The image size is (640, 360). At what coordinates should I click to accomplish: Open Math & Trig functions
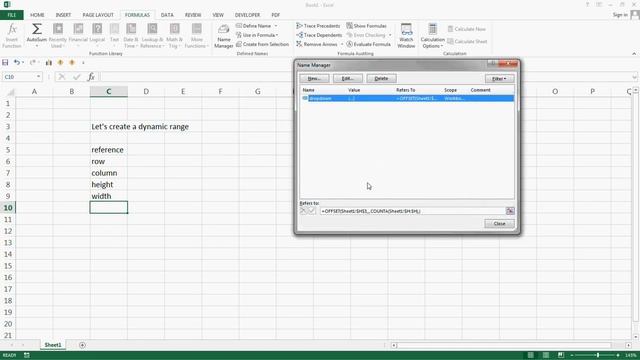[x=174, y=36]
